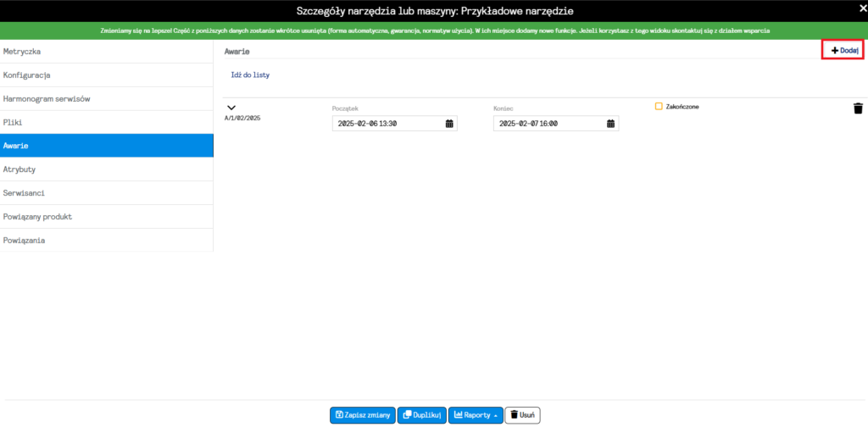Open calendar picker in Początek field
The width and height of the screenshot is (868, 427).
[448, 124]
